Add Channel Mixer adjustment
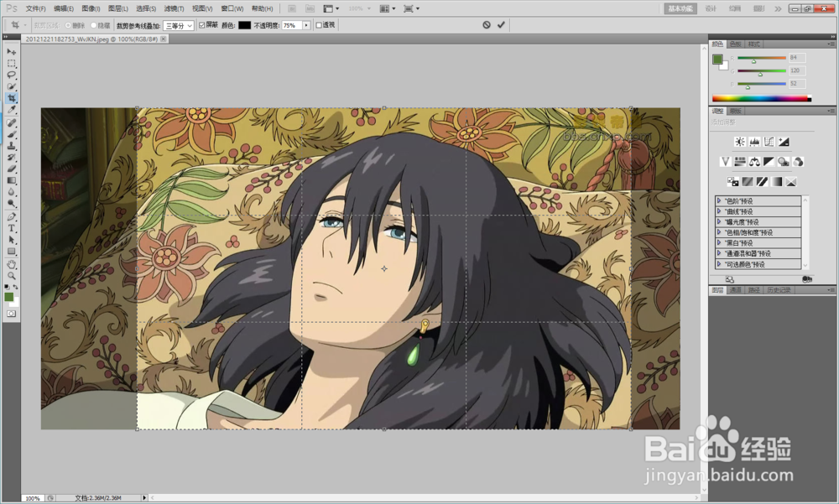The width and height of the screenshot is (839, 504). [x=798, y=162]
